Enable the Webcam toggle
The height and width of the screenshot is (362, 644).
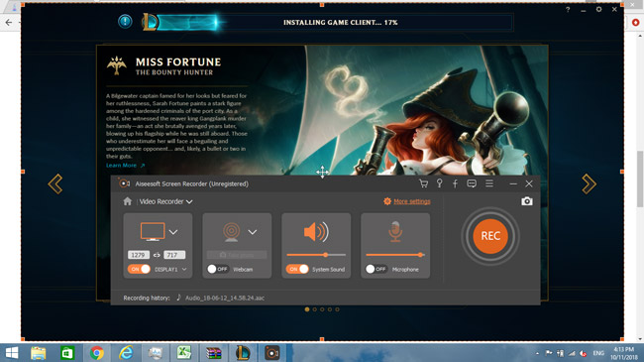(218, 269)
